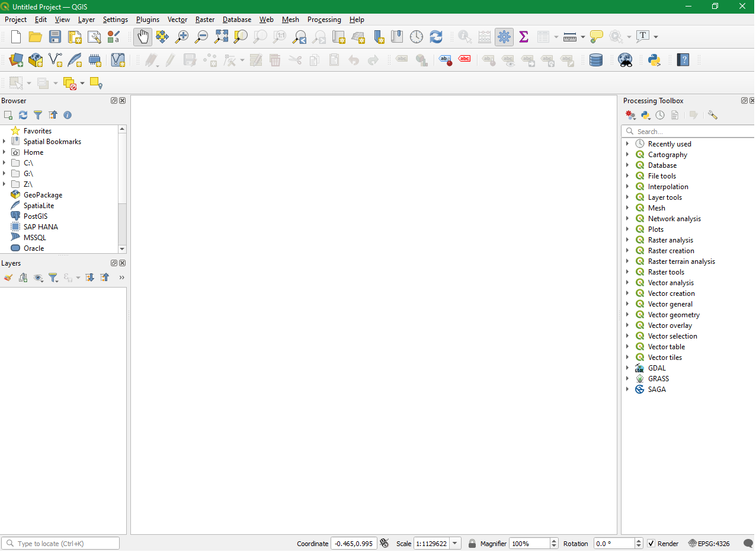Expand the Raster analysis group
Screen dimensions: 756x552
(x=627, y=240)
